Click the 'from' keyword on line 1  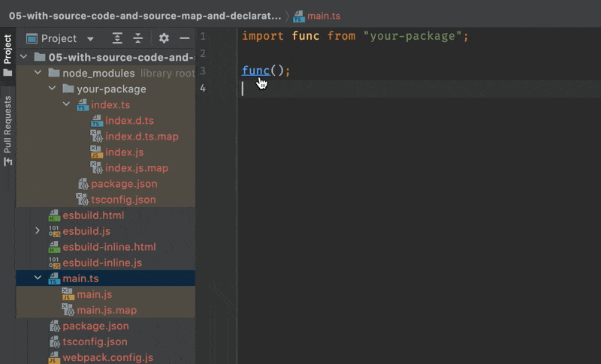[341, 36]
